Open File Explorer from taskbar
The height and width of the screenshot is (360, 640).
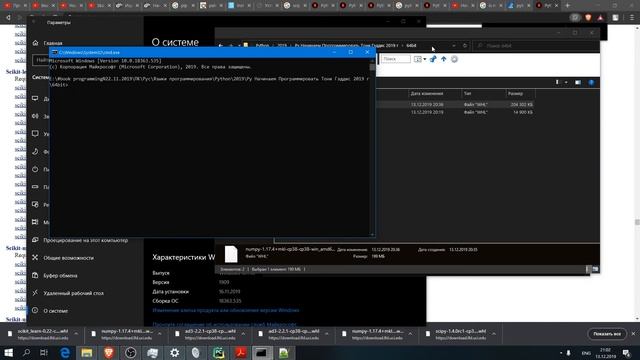87,353
